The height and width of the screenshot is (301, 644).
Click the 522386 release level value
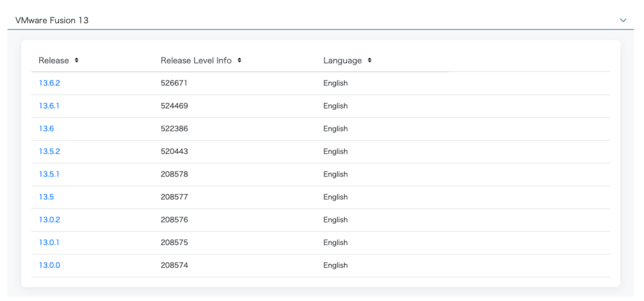(174, 129)
